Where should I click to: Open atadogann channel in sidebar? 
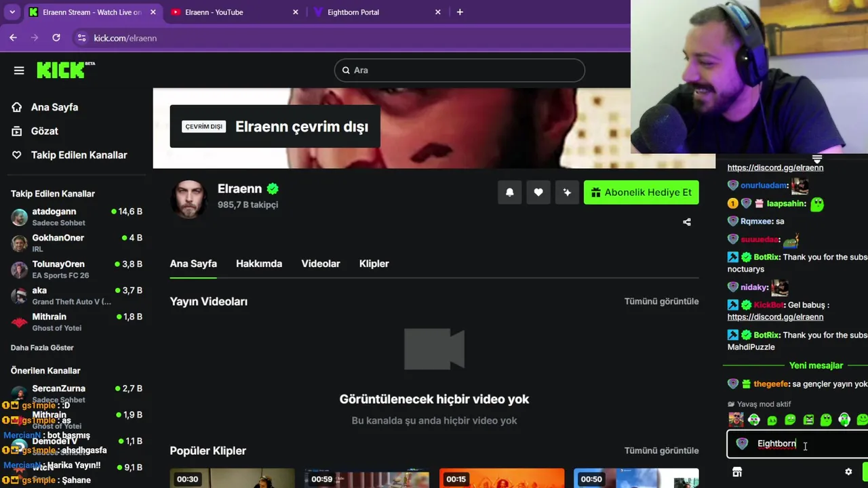(77, 217)
